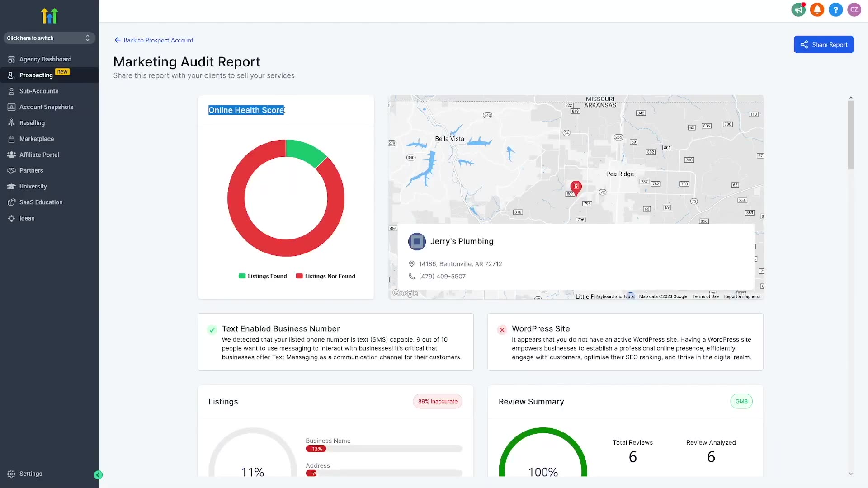The image size is (868, 488).
Task: Click the Ideas lightbulb icon
Action: pyautogui.click(x=12, y=218)
